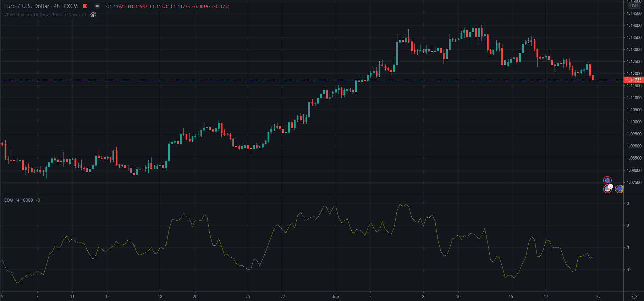Screen dimensions: 644x301
Task: Click the 4h interval in chart title
Action: click(56, 6)
